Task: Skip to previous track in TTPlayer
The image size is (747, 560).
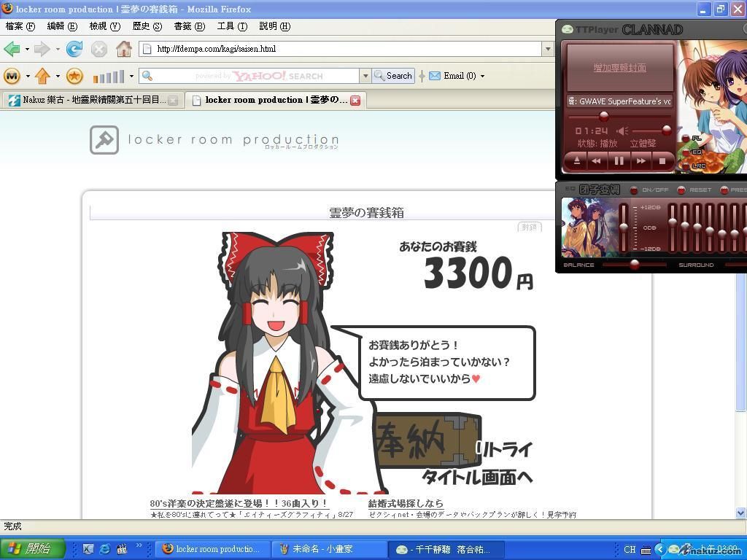Action: pyautogui.click(x=597, y=161)
